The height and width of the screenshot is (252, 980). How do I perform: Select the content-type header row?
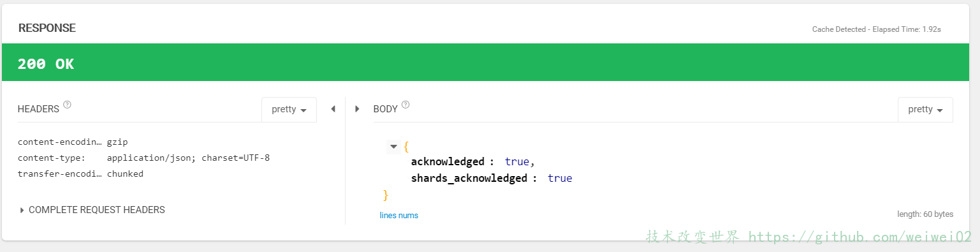click(144, 158)
